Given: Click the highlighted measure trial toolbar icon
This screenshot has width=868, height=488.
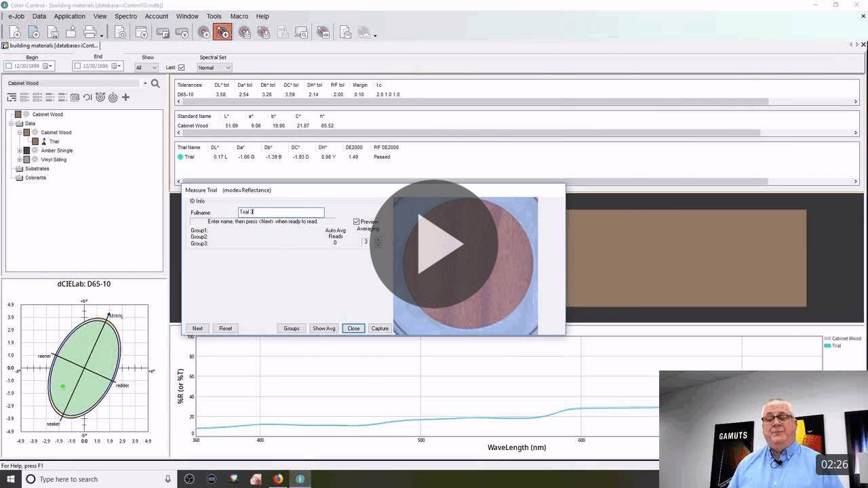Looking at the screenshot, I should [x=222, y=32].
